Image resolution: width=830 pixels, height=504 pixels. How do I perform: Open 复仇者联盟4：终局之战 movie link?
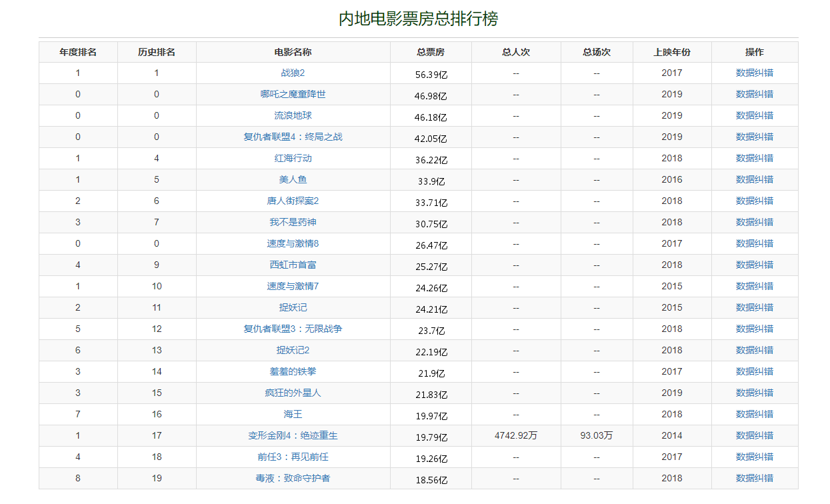tap(293, 137)
